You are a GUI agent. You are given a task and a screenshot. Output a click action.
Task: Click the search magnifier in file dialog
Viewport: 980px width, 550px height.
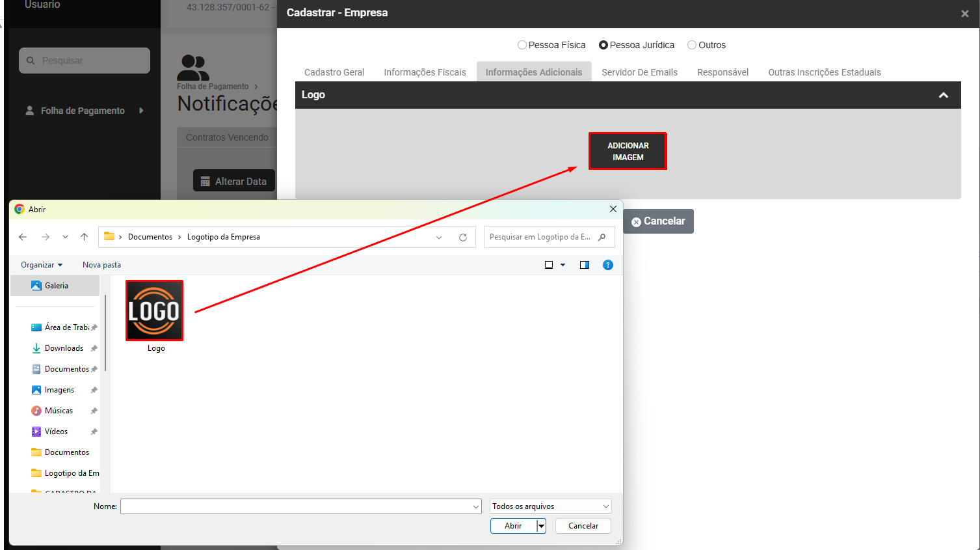pos(602,237)
